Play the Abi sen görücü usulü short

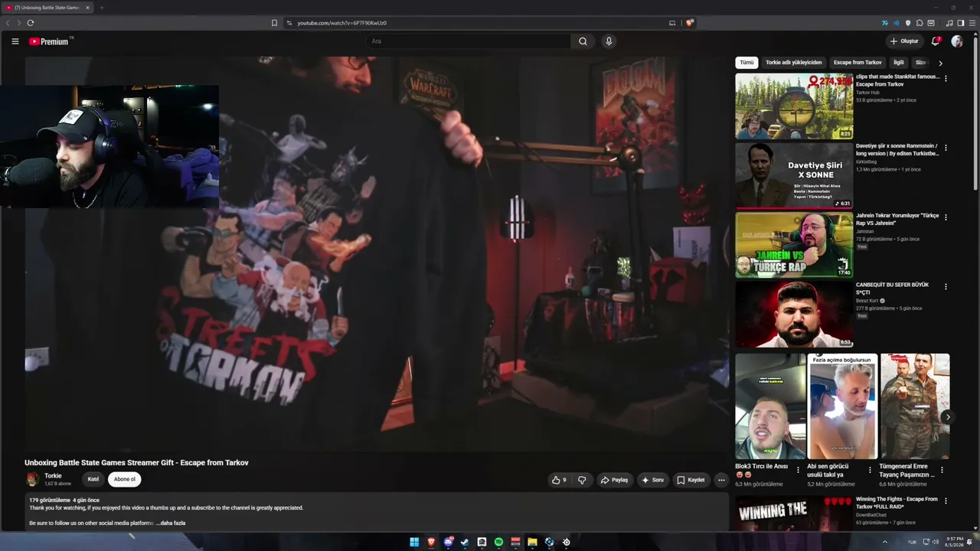tap(842, 406)
